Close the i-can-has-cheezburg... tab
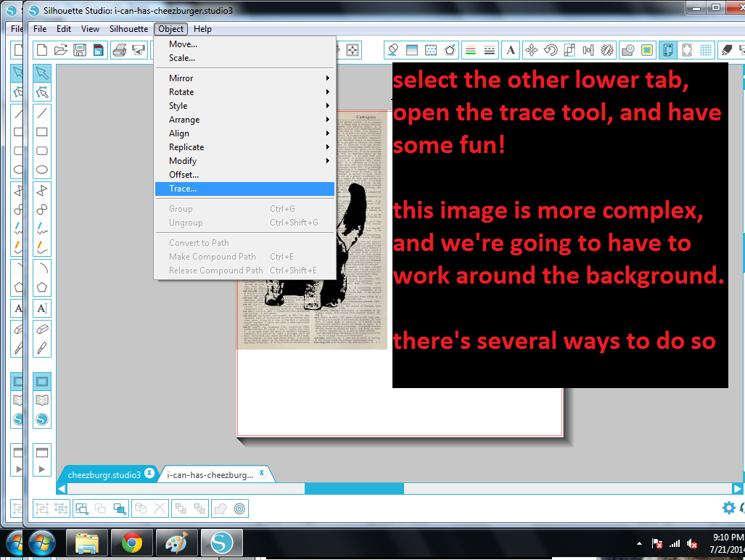This screenshot has height=560, width=745. [x=262, y=473]
